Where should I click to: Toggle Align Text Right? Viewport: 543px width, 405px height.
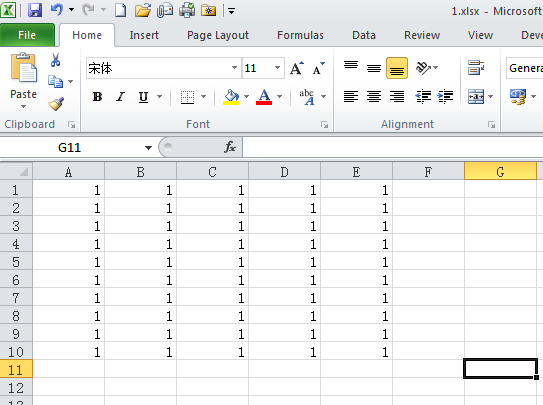pyautogui.click(x=397, y=97)
